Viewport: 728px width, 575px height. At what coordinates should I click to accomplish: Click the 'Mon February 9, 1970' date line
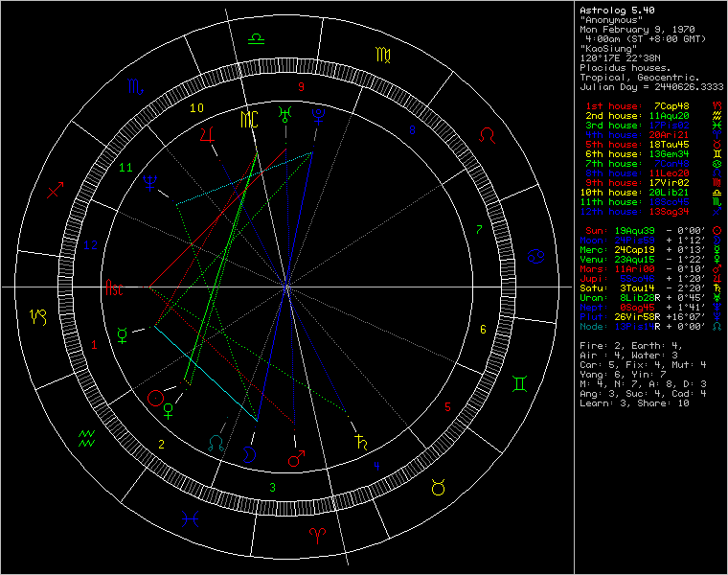(637, 30)
